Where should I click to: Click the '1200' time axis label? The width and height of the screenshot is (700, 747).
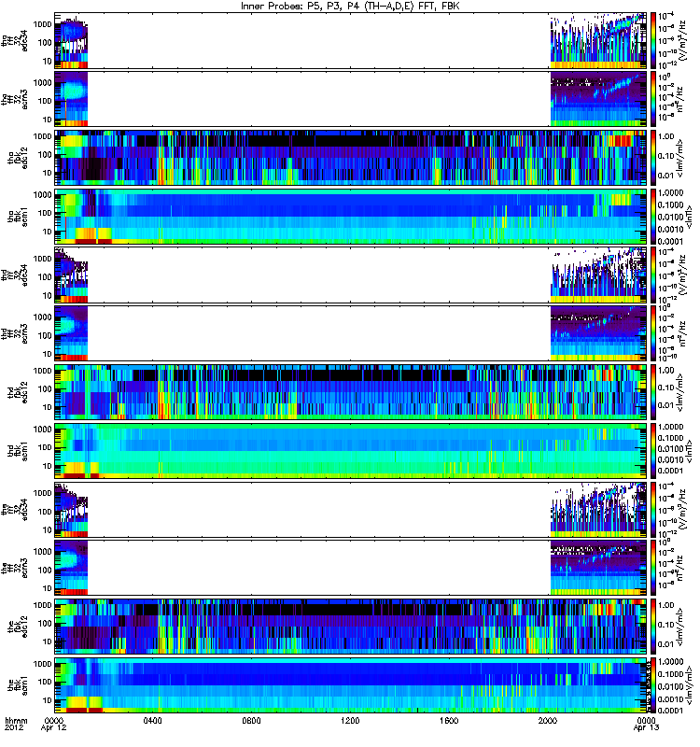pos(350,720)
